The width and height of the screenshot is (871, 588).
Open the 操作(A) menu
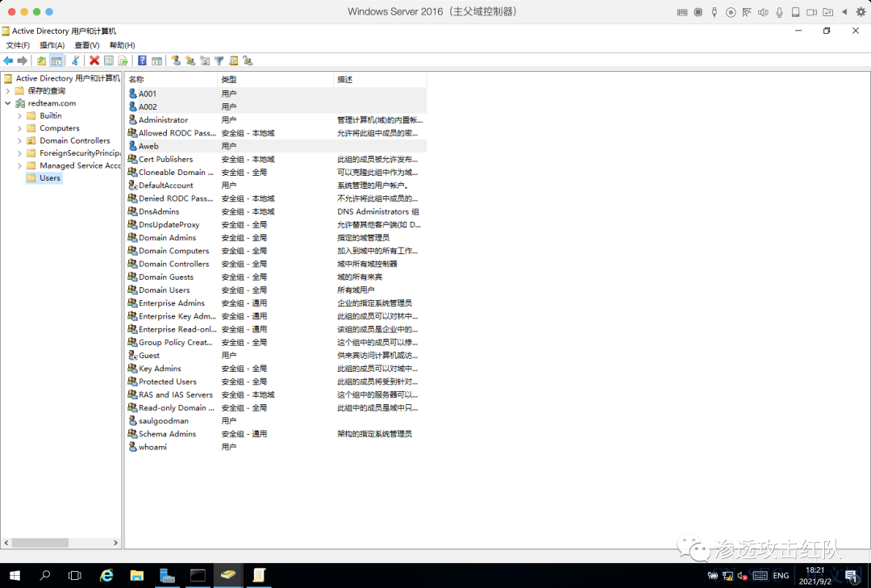52,45
